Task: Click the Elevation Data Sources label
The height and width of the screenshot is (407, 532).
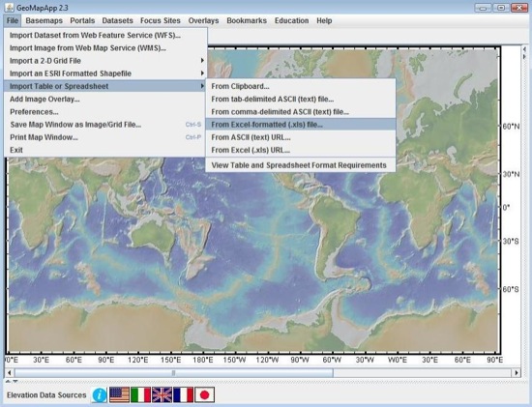Action: [46, 395]
